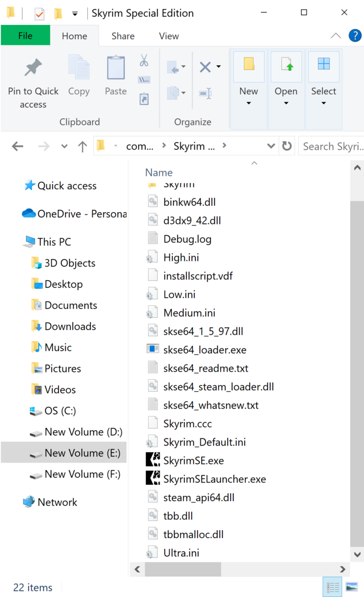Collapse the ribbon with chevron
Image resolution: width=364 pixels, height=597 pixels.
coord(335,36)
